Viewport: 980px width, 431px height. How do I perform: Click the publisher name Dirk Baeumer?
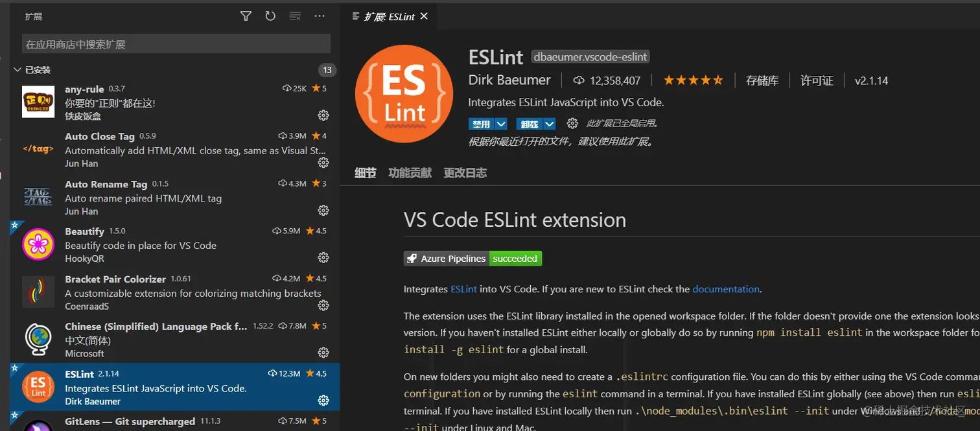pos(509,80)
